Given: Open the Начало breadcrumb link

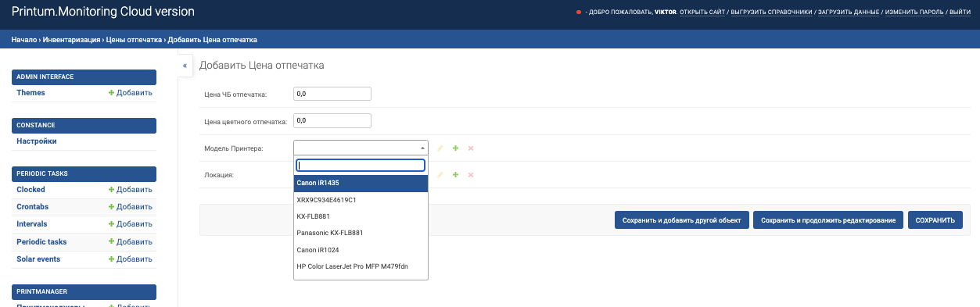Looking at the screenshot, I should coord(24,40).
